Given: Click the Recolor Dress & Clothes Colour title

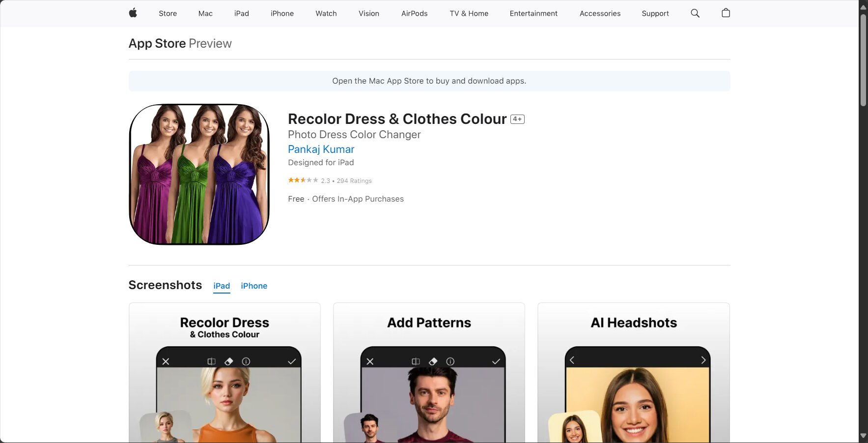Looking at the screenshot, I should coord(397,119).
